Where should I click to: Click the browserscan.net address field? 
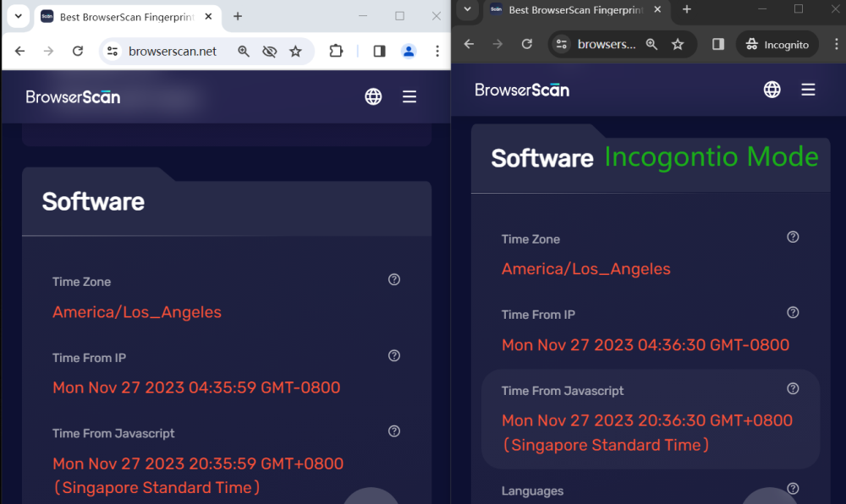173,52
